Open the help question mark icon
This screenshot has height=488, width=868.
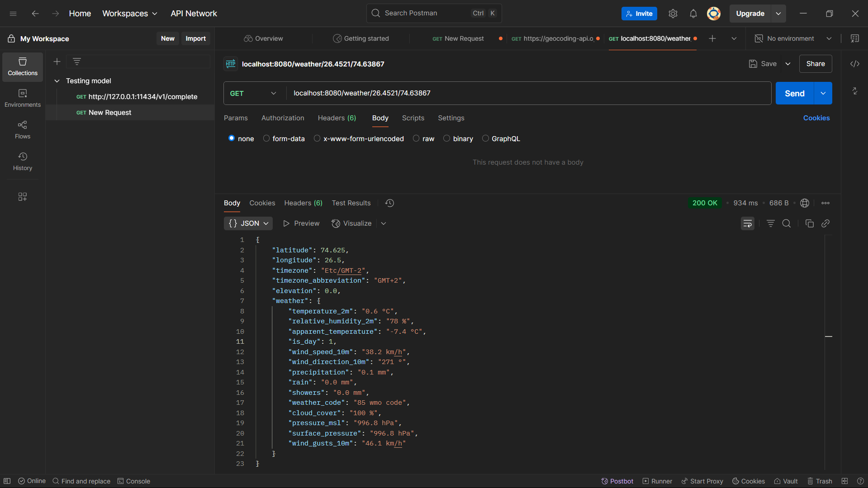[860, 481]
